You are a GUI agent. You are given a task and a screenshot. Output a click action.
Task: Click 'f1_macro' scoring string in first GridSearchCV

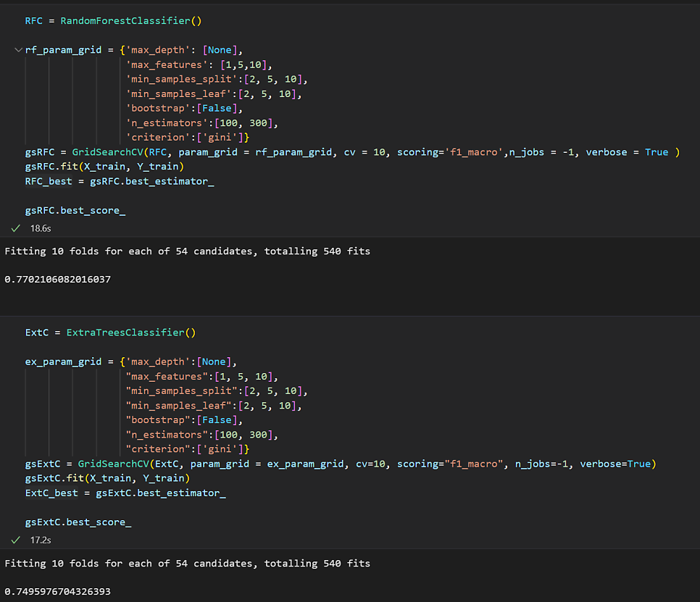(x=474, y=152)
